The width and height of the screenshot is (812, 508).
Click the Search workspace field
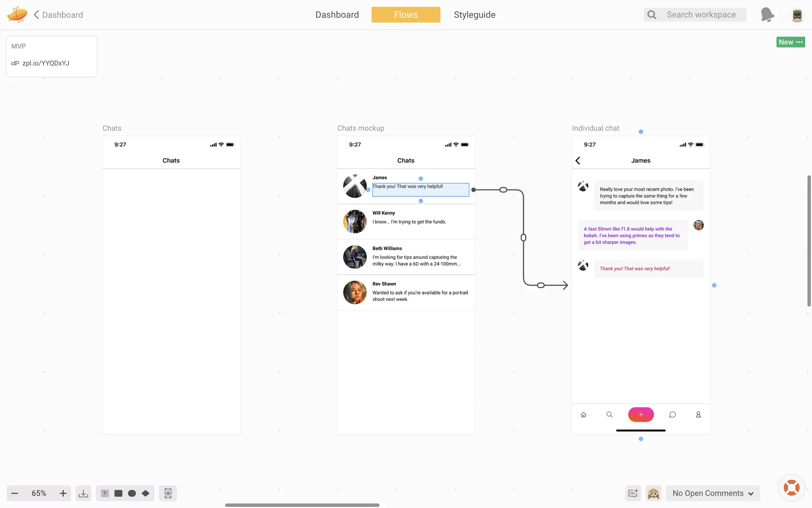pos(701,15)
